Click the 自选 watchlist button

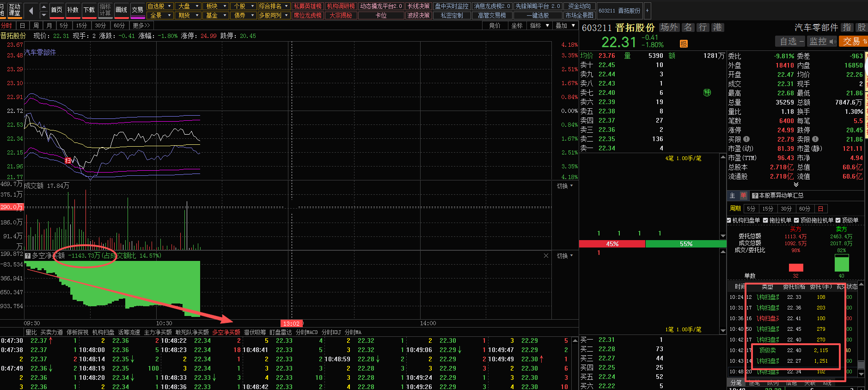click(789, 41)
